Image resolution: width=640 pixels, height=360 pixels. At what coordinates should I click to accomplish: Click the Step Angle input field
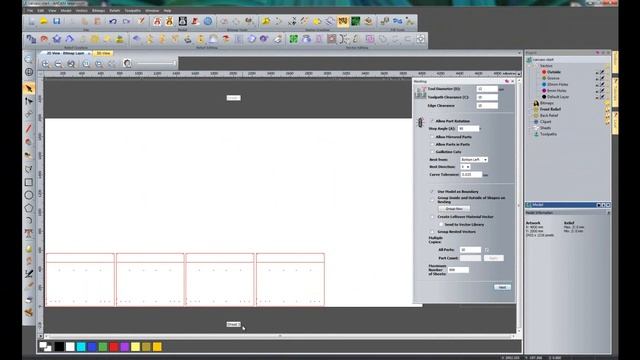coord(468,129)
